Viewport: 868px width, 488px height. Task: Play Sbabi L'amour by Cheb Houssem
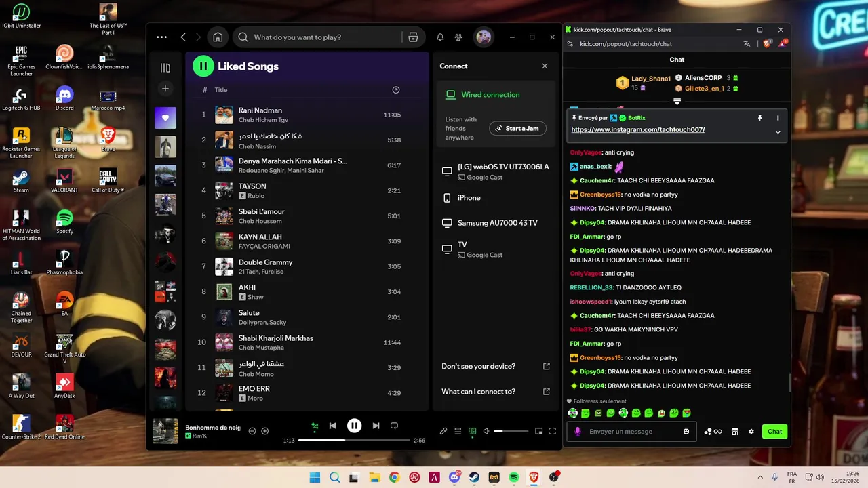pyautogui.click(x=307, y=216)
